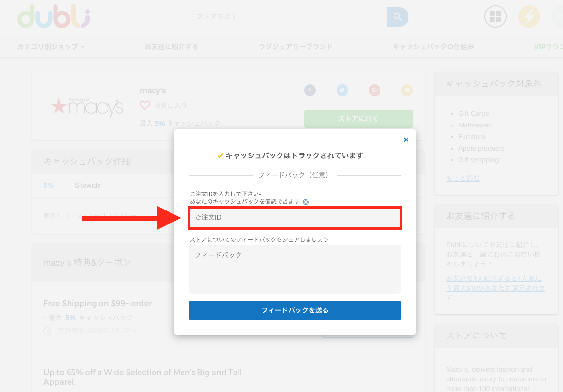Open キャッシュバックの仕組み nav item

tap(433, 47)
